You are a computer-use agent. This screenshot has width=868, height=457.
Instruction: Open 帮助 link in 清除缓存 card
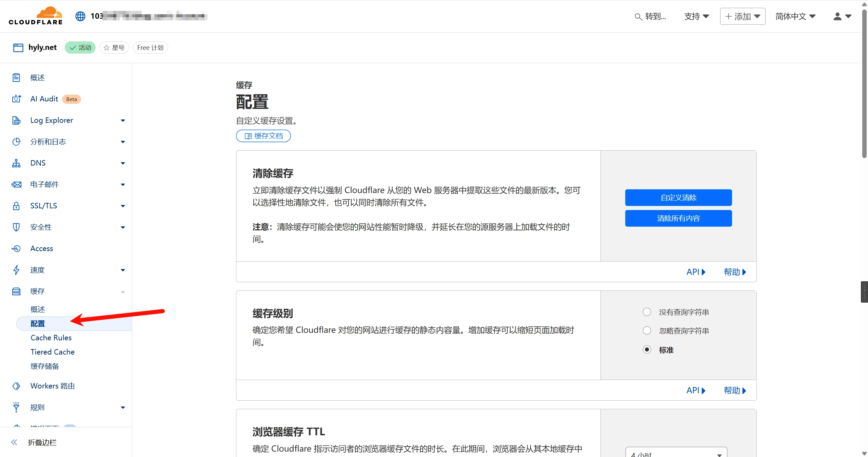pyautogui.click(x=735, y=272)
